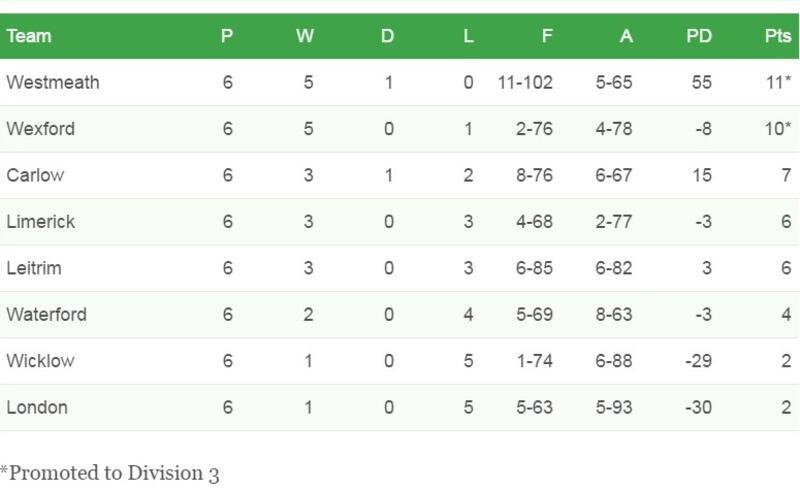Click the London team name
The height and width of the screenshot is (489, 800).
coord(37,407)
